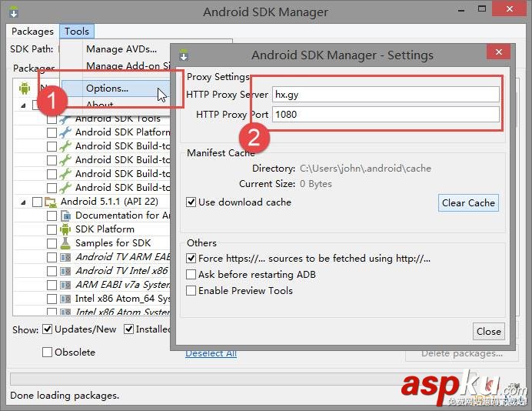Maximize the Android SDK Manager window
Screen dimensions: 532x411
tap(482, 9)
